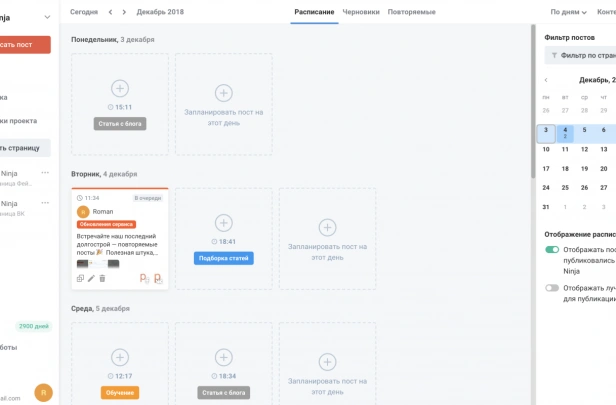Expand the project selector chevron in sidebar
This screenshot has height=405, width=616.
pos(47,17)
